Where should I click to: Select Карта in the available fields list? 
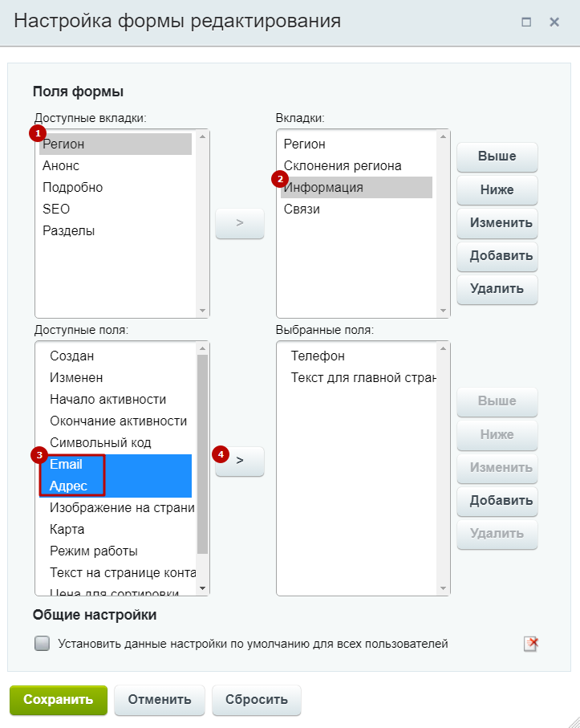116,529
